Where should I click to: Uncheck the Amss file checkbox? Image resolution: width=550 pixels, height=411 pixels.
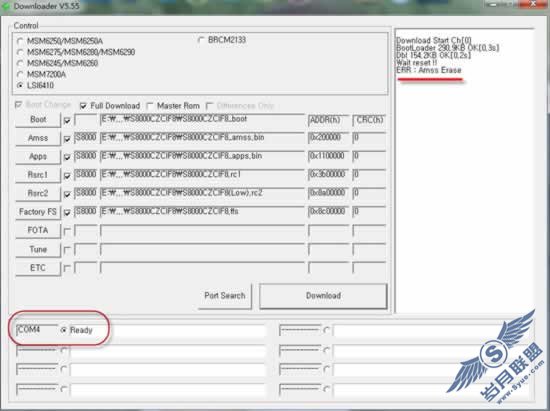(x=67, y=139)
